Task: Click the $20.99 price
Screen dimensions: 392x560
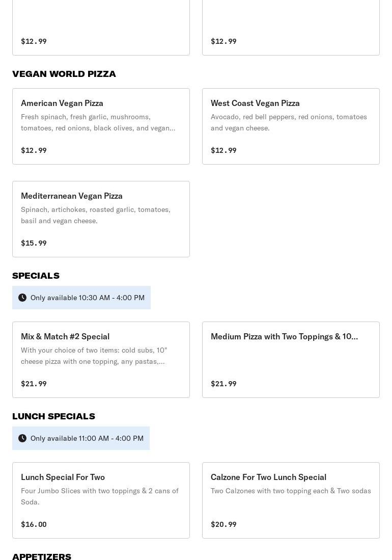Action: pos(223,524)
